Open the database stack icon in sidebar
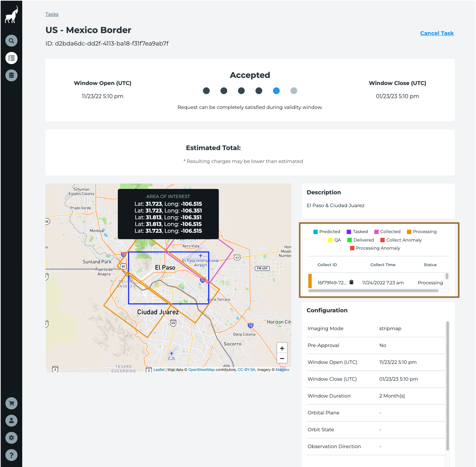The width and height of the screenshot is (476, 467). 11,75
